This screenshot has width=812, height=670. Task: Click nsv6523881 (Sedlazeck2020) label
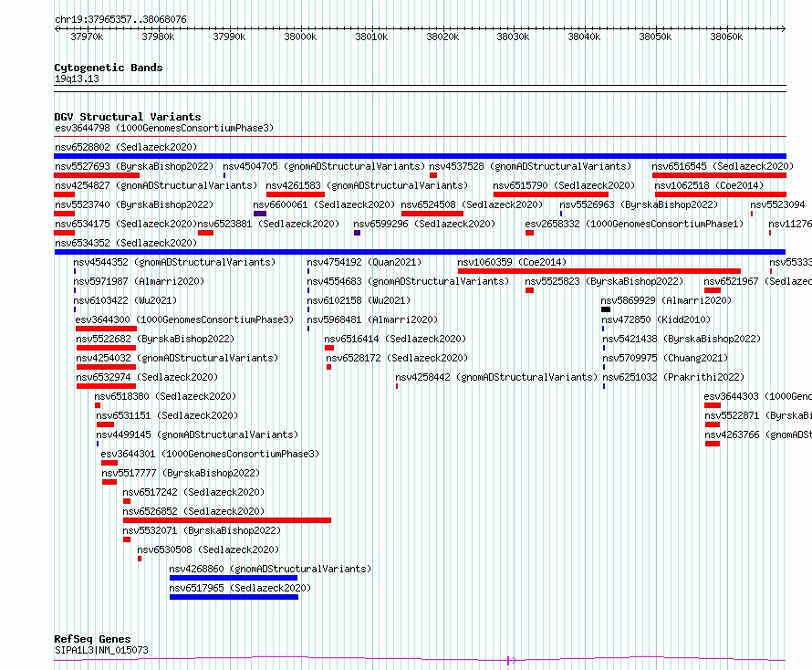[x=268, y=224]
